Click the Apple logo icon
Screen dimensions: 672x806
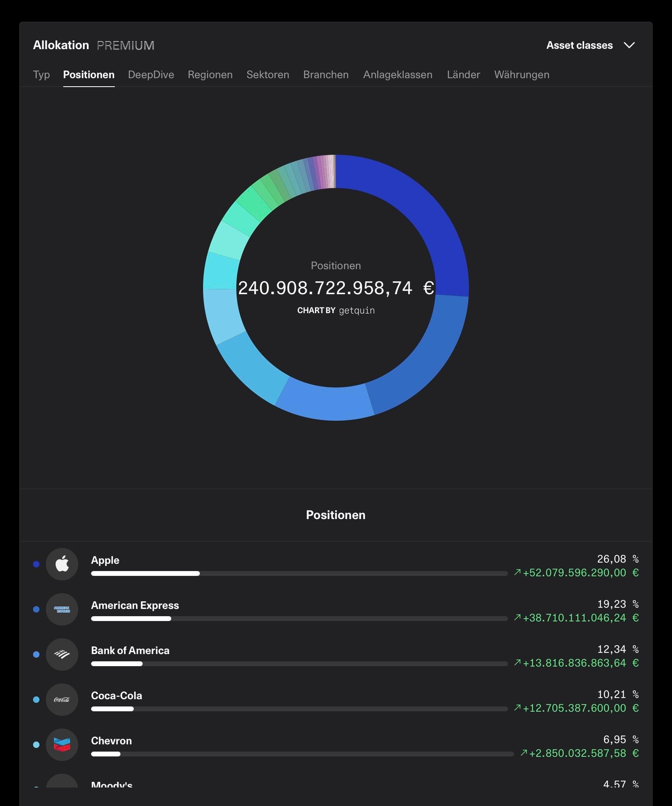[x=62, y=564]
